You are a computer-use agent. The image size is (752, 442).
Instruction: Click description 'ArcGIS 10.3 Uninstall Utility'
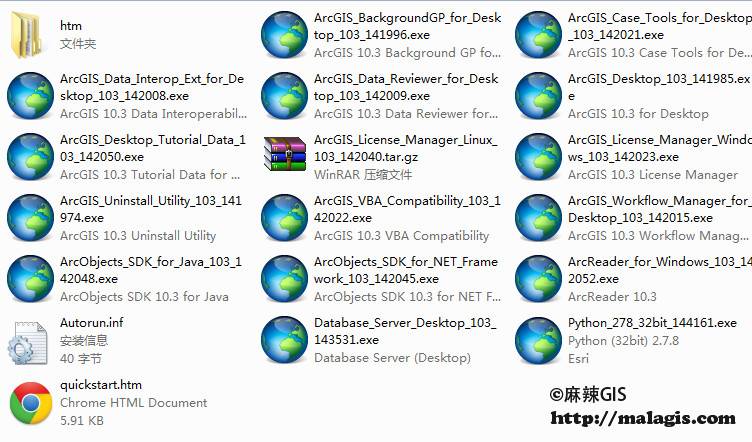coord(138,236)
